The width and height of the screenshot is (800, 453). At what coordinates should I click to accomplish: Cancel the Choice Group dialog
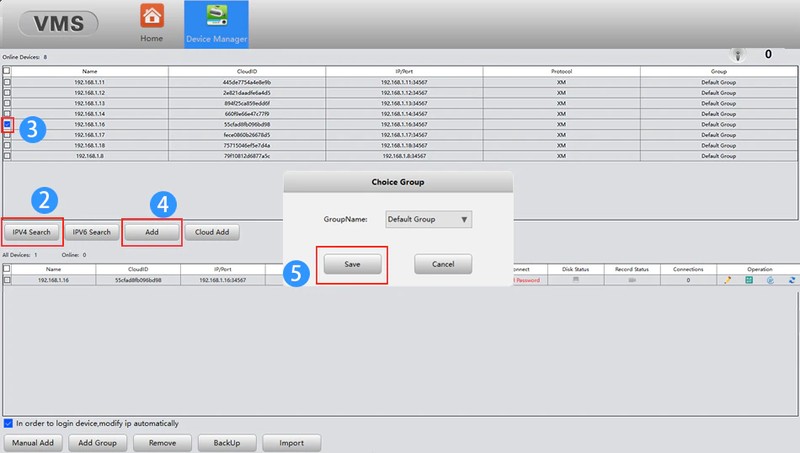coord(443,264)
